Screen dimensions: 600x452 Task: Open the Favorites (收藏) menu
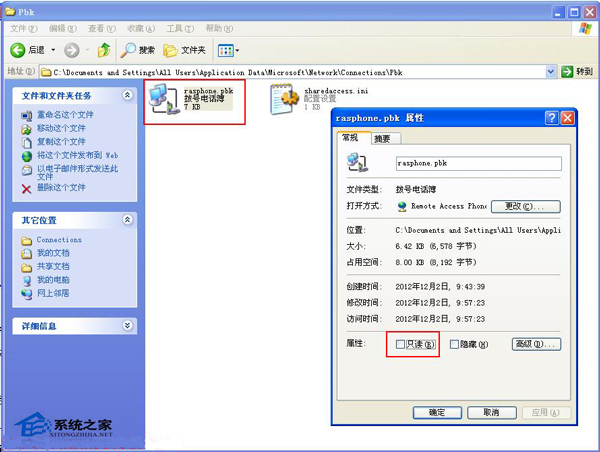coord(141,29)
